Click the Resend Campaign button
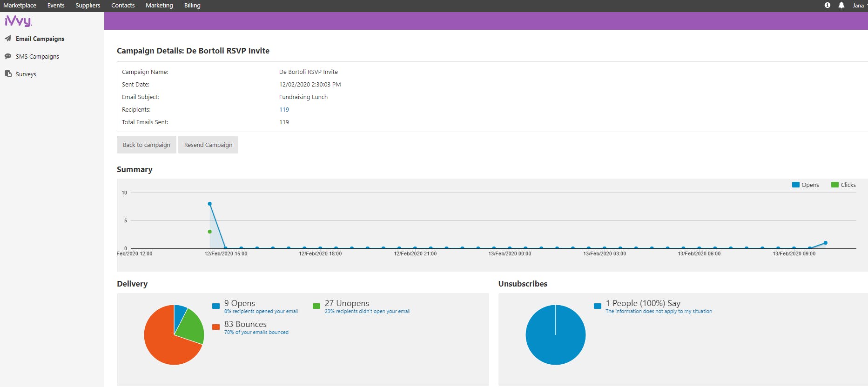This screenshot has width=868, height=387. tap(208, 145)
